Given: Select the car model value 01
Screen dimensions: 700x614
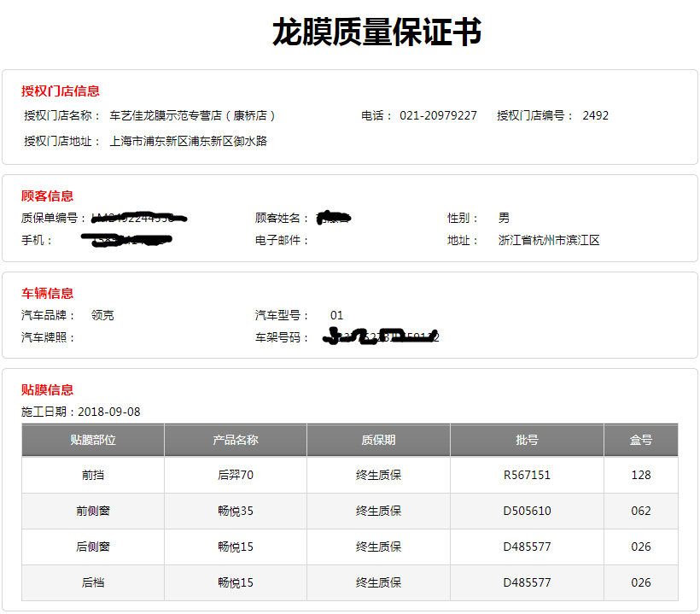Looking at the screenshot, I should tap(335, 314).
